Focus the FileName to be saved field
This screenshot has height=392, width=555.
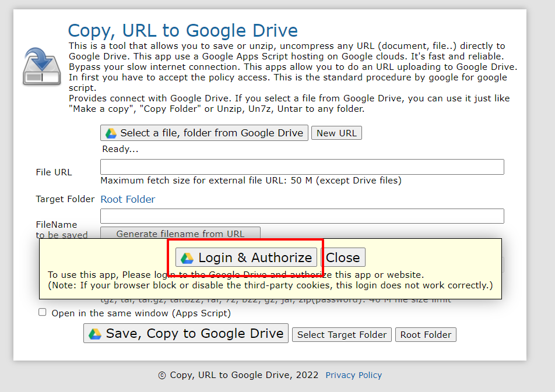pyautogui.click(x=302, y=216)
